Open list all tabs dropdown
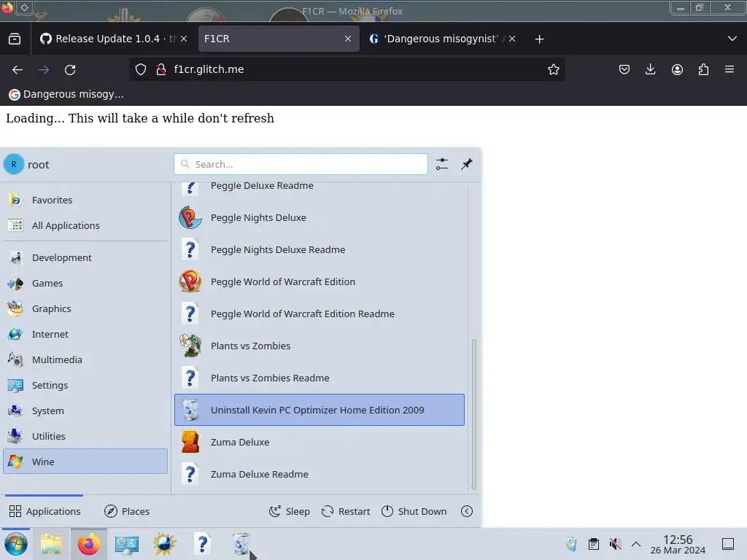 (732, 39)
